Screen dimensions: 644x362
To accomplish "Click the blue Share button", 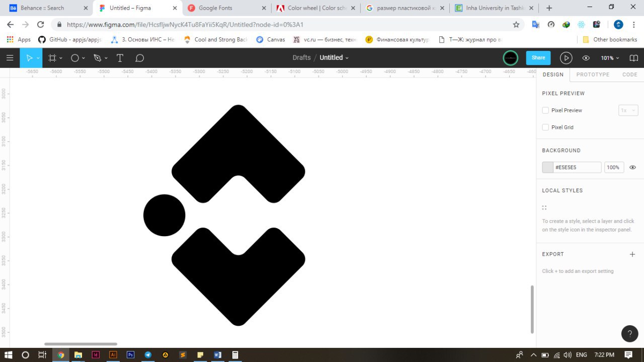I will click(x=538, y=58).
